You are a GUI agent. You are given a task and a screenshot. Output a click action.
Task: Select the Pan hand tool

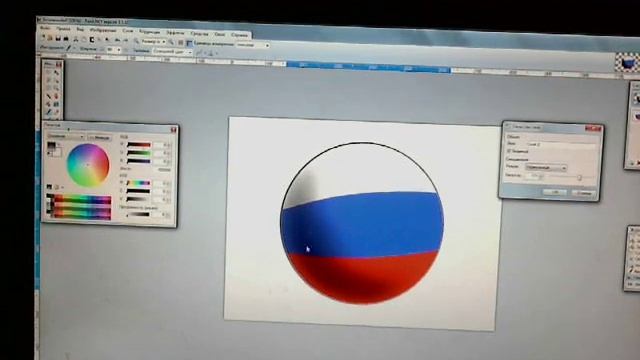[x=57, y=96]
